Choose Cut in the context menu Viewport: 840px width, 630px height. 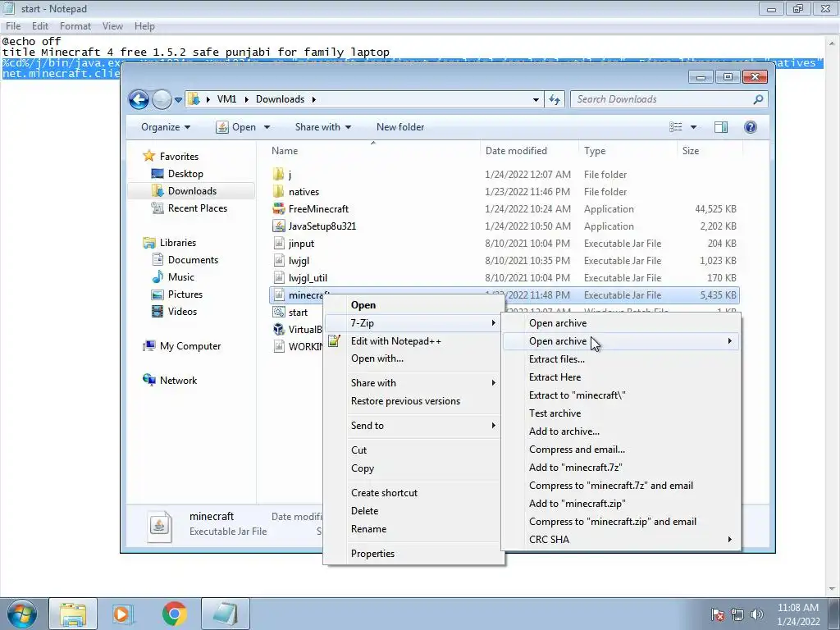(413, 450)
